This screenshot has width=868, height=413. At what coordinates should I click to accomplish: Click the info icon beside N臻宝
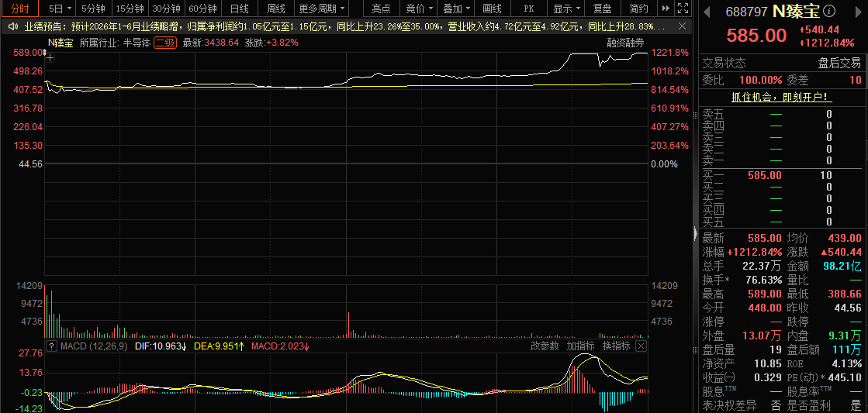pyautogui.click(x=829, y=11)
